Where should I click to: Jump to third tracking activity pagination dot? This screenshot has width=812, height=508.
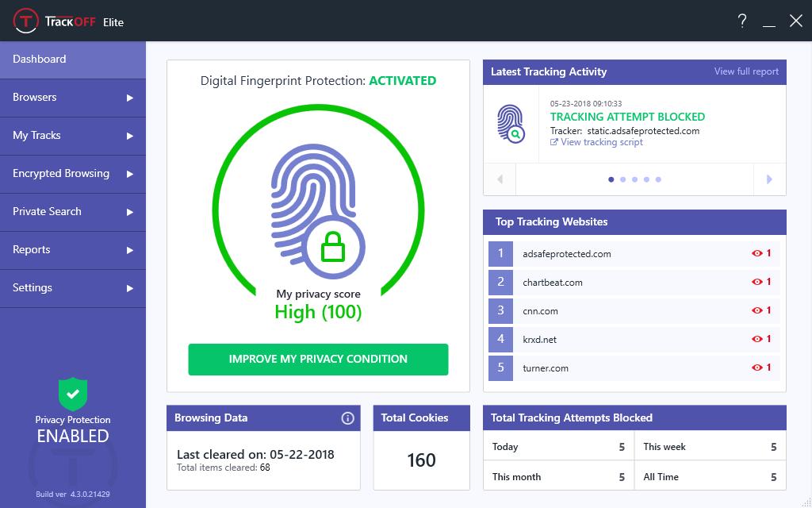click(x=634, y=179)
